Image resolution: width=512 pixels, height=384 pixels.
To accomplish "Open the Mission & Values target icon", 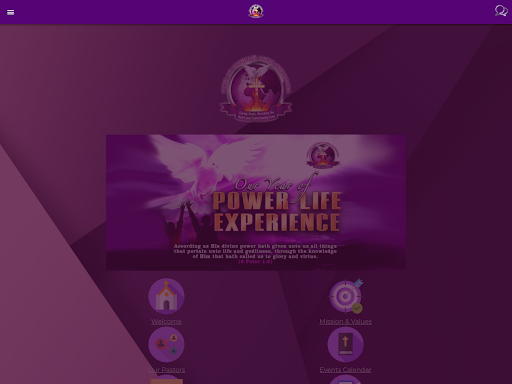I will 346,296.
